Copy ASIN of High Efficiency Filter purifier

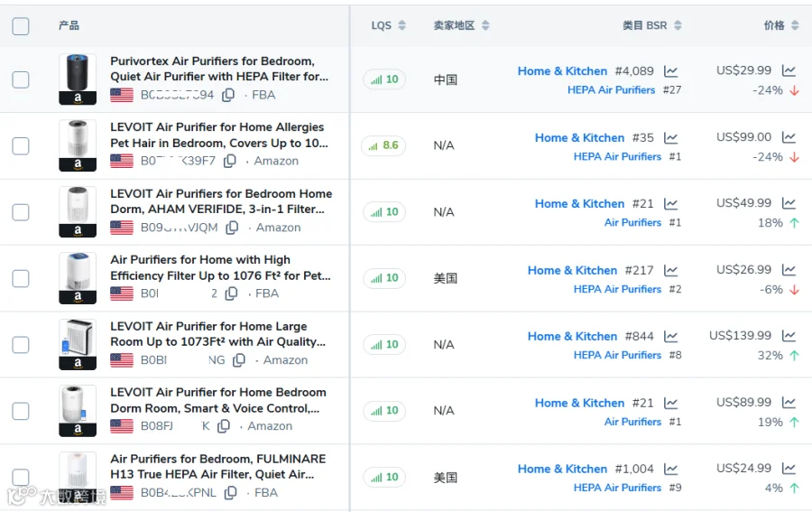232,293
